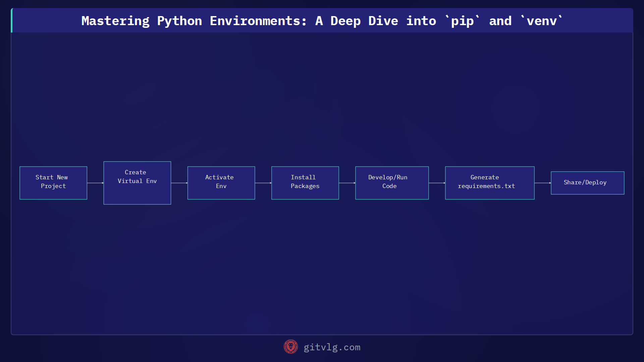The image size is (644, 362).
Task: Click the Develop/Run Code node
Action: 392,183
